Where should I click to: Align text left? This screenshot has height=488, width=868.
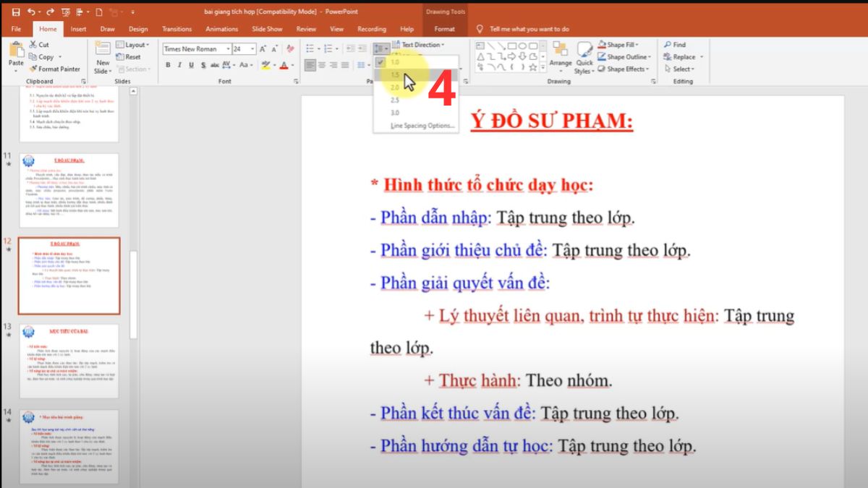(310, 65)
